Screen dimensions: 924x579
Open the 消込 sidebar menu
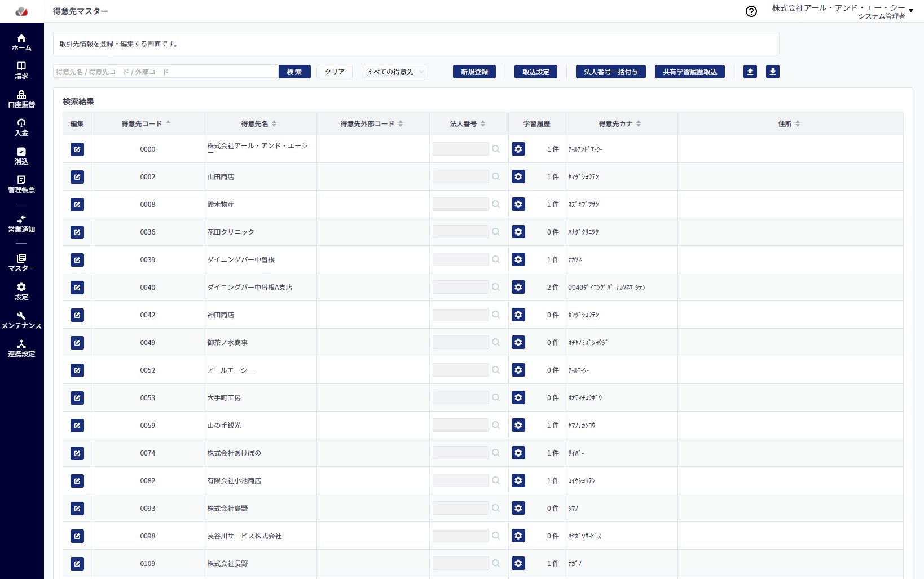21,156
